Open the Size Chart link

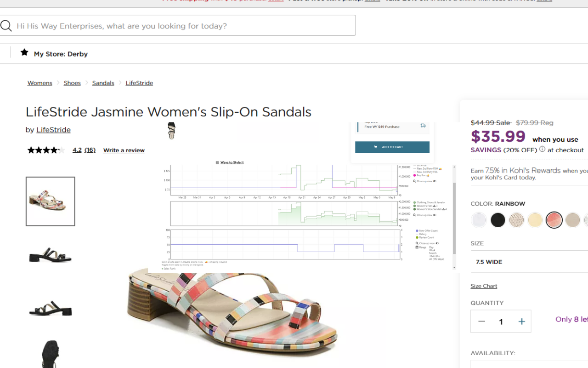tap(484, 286)
